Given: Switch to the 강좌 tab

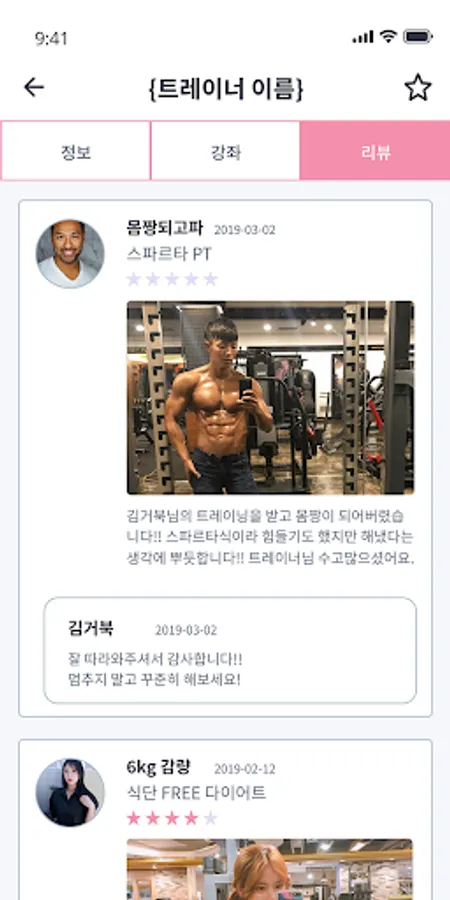Looking at the screenshot, I should pyautogui.click(x=225, y=151).
